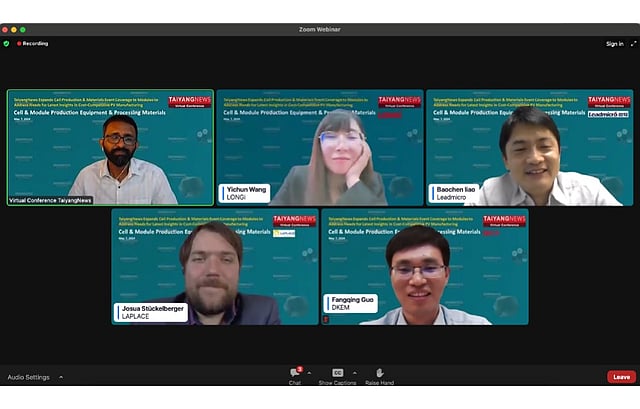Select Josua Stückelberger's video tile
This screenshot has width=640, height=409.
pos(214,266)
